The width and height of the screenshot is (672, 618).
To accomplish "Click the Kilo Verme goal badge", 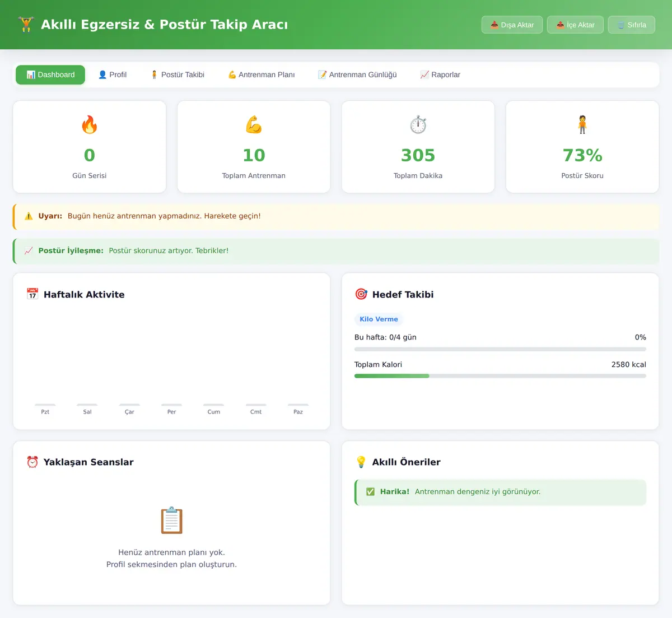I will coord(379,319).
